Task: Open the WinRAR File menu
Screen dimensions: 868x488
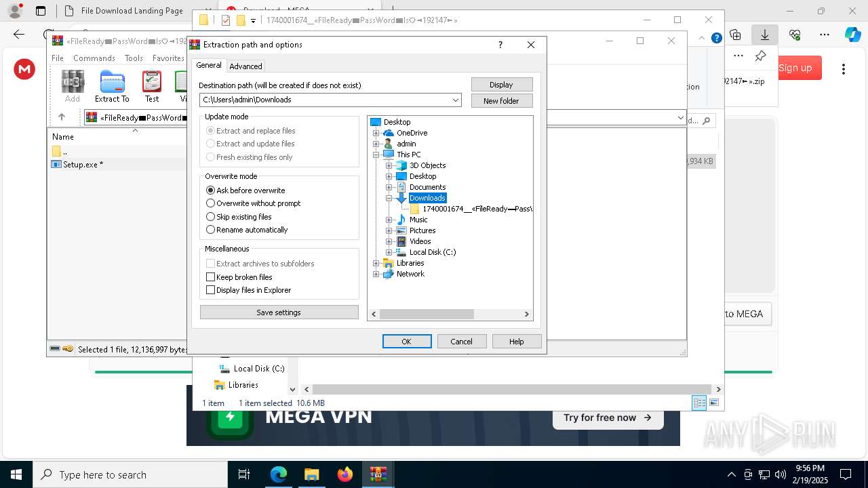Action: point(58,58)
